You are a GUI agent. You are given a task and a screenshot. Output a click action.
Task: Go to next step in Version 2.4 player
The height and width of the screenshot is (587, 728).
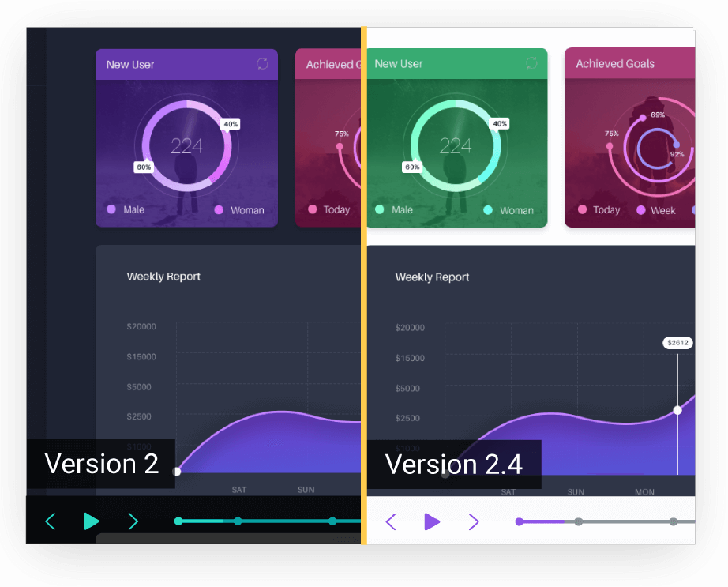tap(474, 521)
